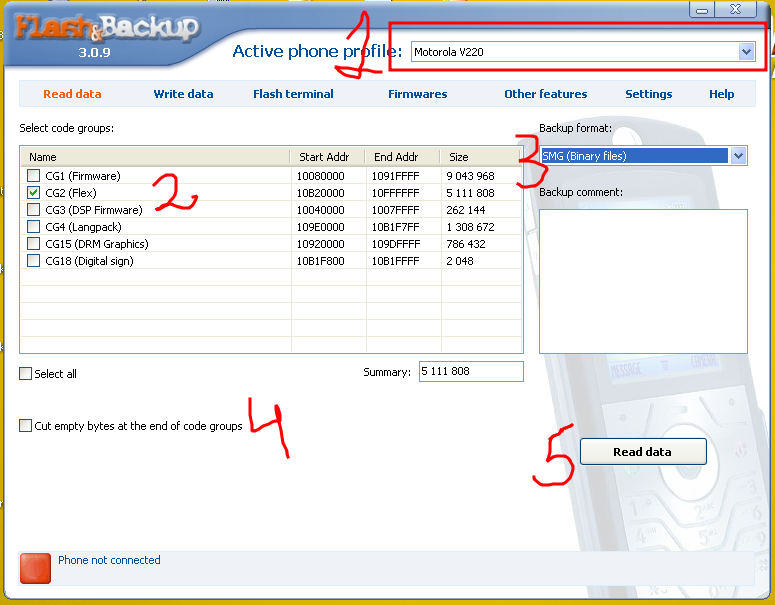775x605 pixels.
Task: Click the Flash&Backup logo
Action: [107, 27]
